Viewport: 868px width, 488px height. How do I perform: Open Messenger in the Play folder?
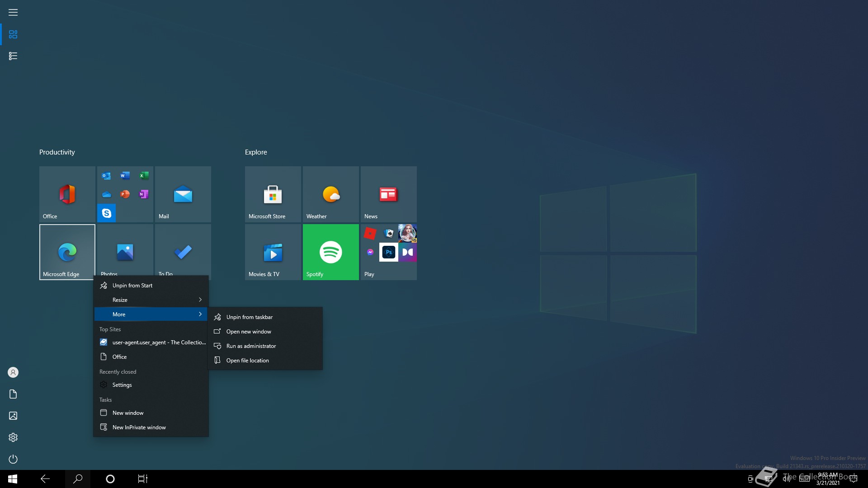pyautogui.click(x=370, y=252)
